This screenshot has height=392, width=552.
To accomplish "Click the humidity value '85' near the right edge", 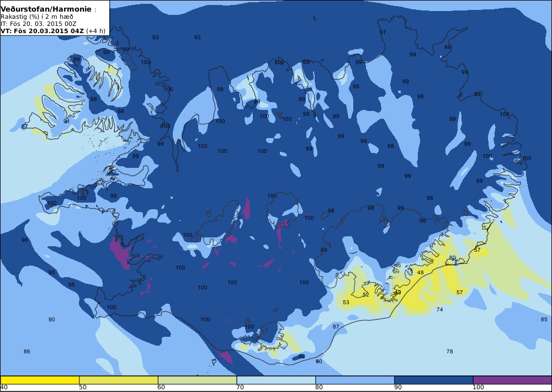I will [x=544, y=320].
